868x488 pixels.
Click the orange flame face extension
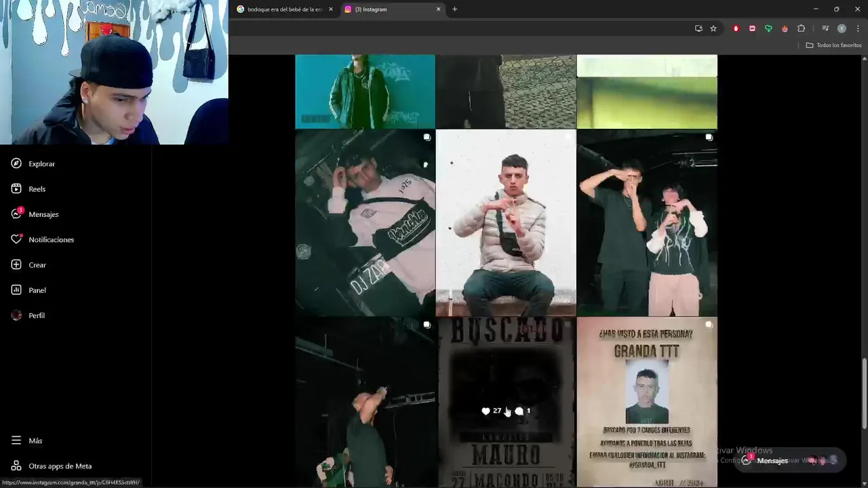coord(785,28)
